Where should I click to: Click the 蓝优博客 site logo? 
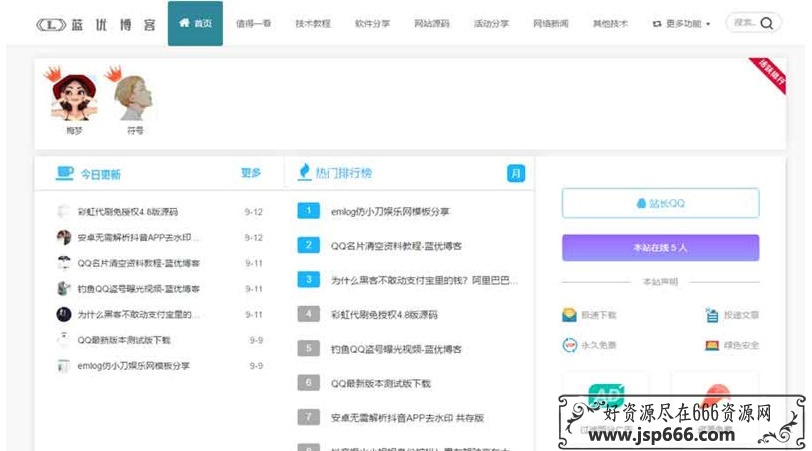(x=96, y=23)
